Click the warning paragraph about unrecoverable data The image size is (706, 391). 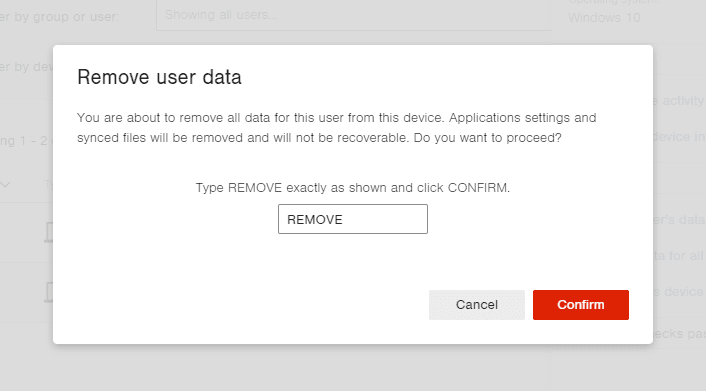coord(336,127)
